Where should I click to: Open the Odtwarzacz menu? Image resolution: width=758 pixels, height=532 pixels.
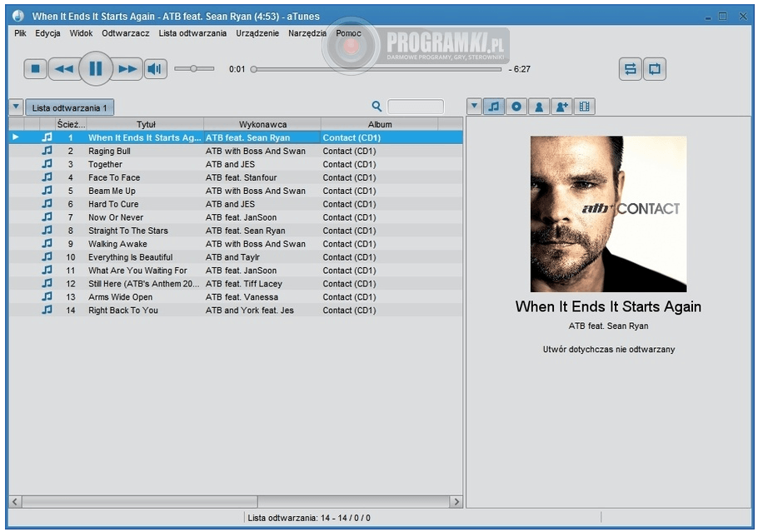tap(125, 33)
